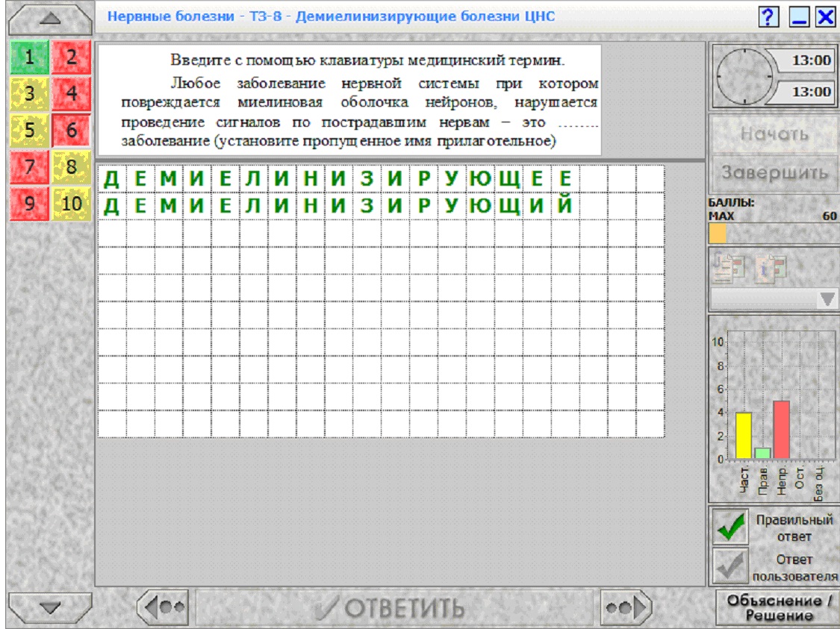Open help with question mark icon
Screen dimensions: 840x629
point(768,16)
